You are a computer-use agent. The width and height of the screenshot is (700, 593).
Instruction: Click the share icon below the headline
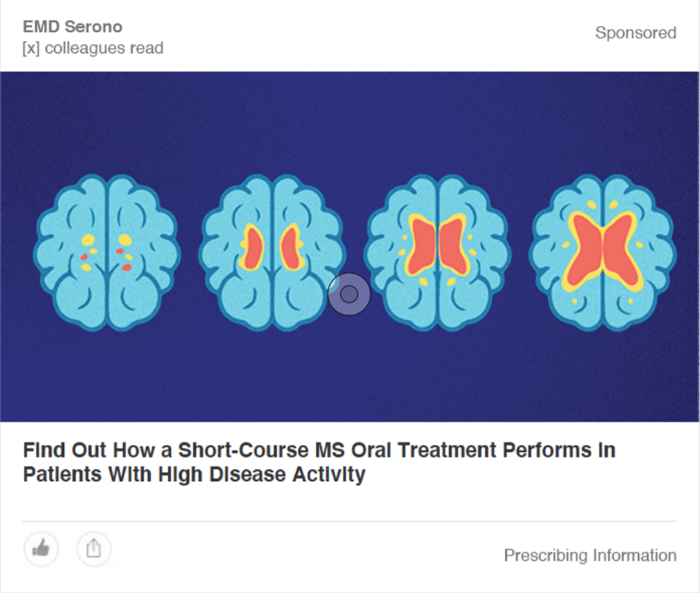pyautogui.click(x=94, y=549)
